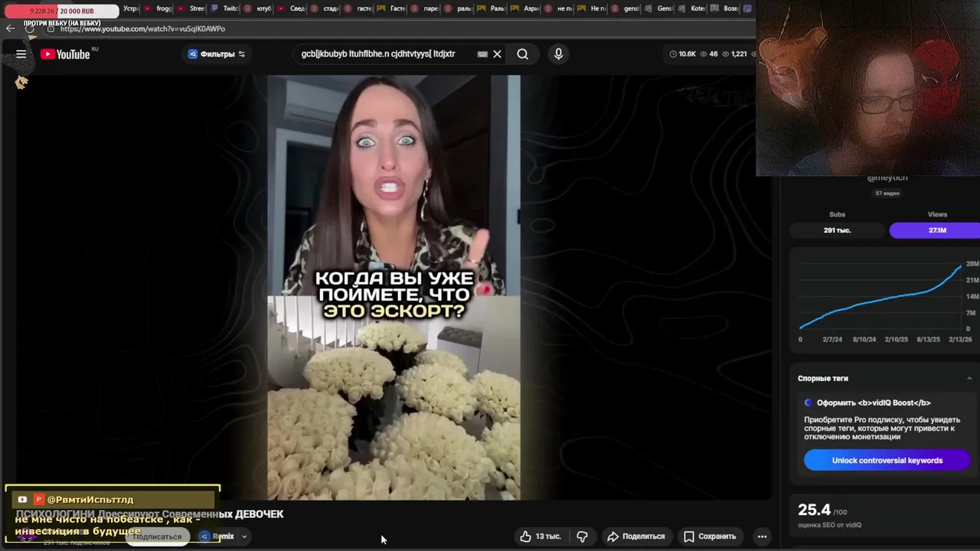Click the browser address bar URL
The image size is (980, 551).
coord(142,29)
